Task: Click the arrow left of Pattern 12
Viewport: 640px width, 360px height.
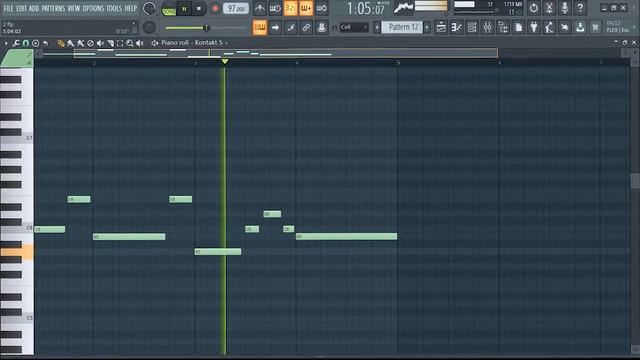Action: click(x=377, y=27)
